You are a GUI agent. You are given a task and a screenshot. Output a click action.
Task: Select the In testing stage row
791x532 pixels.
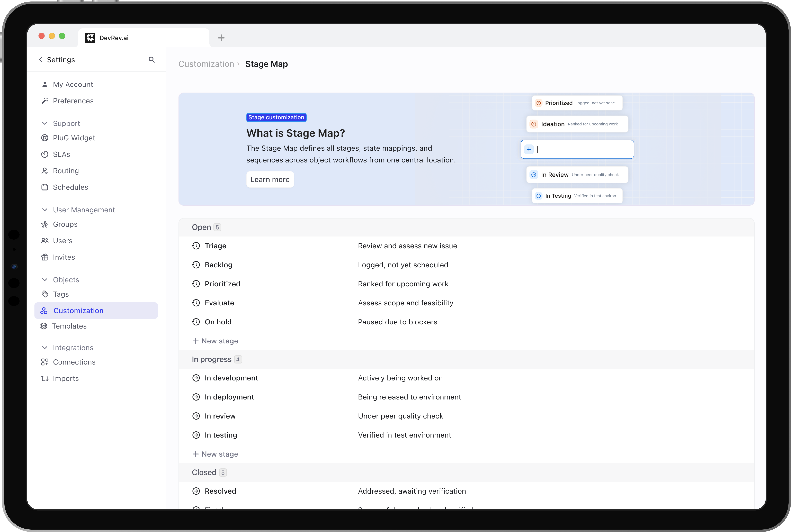tap(466, 435)
